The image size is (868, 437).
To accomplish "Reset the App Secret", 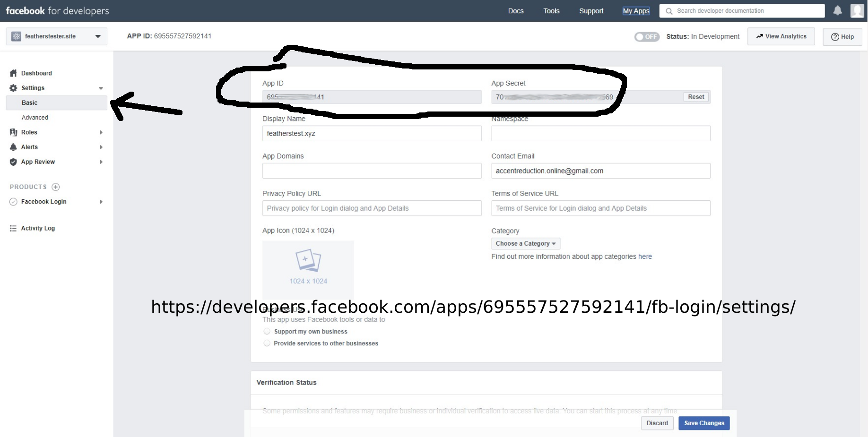I will coord(696,97).
